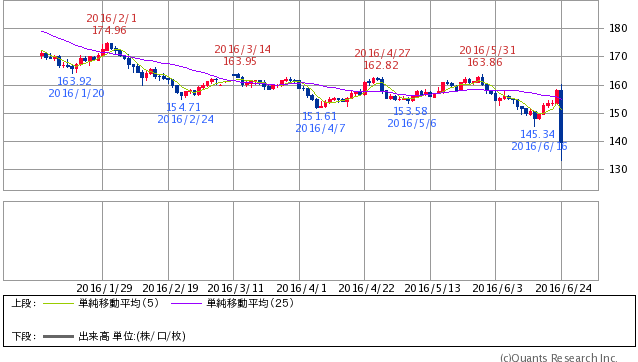The width and height of the screenshot is (638, 362).
Task: Click the 2016/2/24 date label
Action: tap(186, 120)
